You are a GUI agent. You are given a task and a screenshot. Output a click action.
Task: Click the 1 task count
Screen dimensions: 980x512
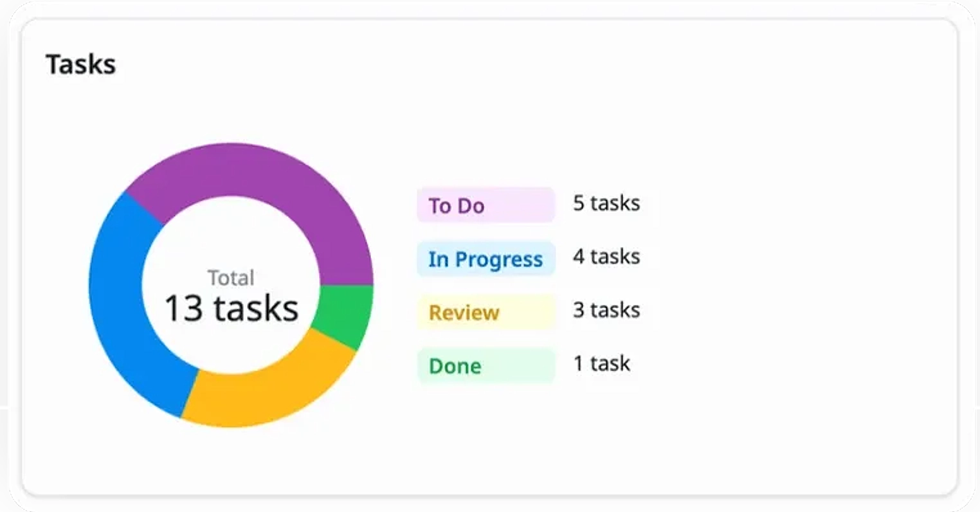click(602, 363)
